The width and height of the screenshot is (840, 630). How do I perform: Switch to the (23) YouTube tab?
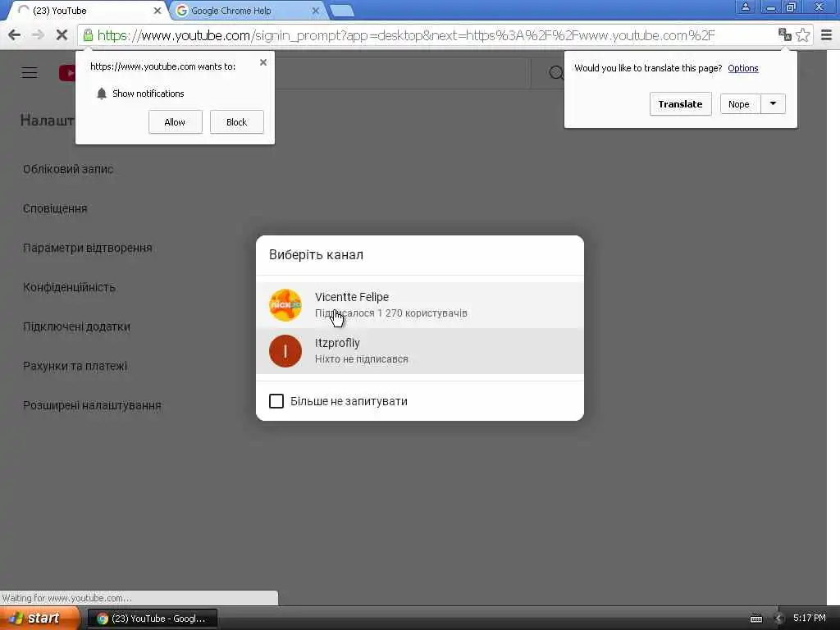tap(85, 11)
